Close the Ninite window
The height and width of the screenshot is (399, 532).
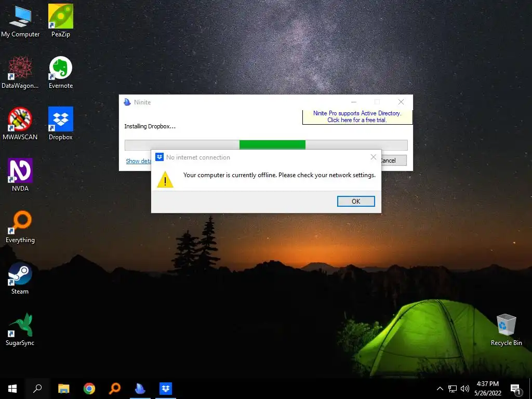coord(401,102)
